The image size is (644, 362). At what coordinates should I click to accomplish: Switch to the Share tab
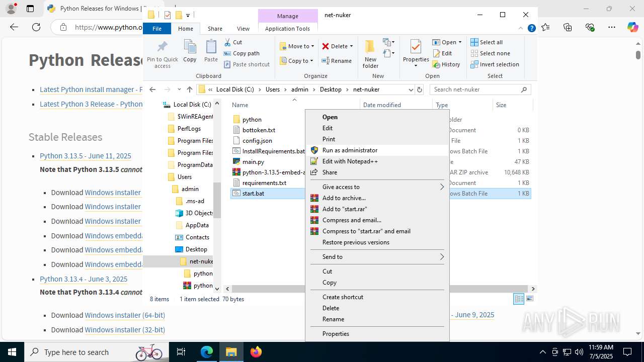pyautogui.click(x=215, y=29)
